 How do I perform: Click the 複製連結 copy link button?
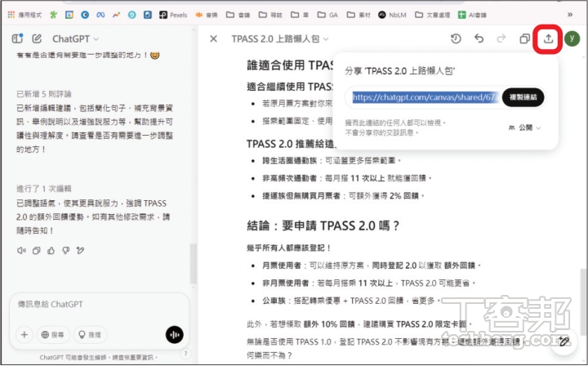523,97
